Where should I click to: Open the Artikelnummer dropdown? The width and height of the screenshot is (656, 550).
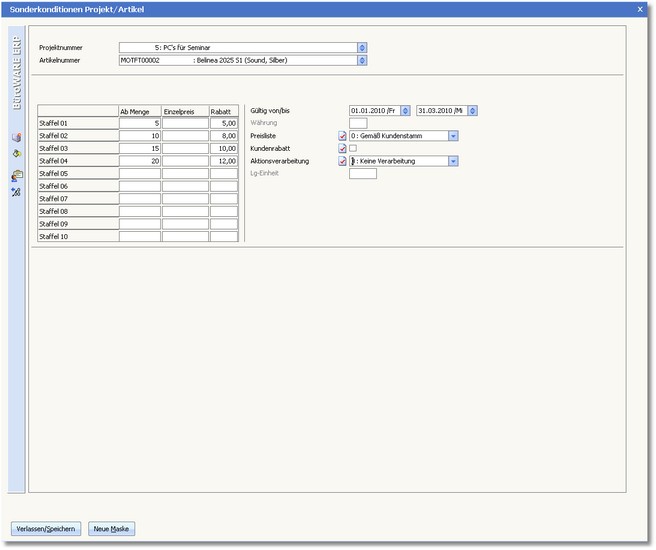point(362,60)
